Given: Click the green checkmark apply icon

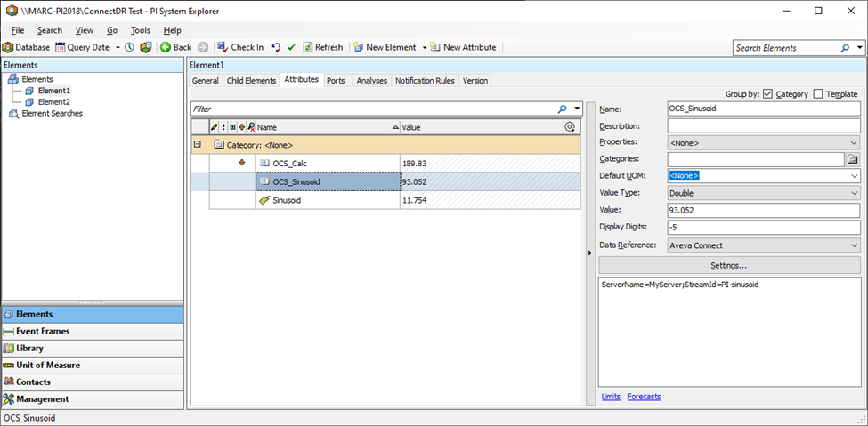Looking at the screenshot, I should (x=292, y=47).
